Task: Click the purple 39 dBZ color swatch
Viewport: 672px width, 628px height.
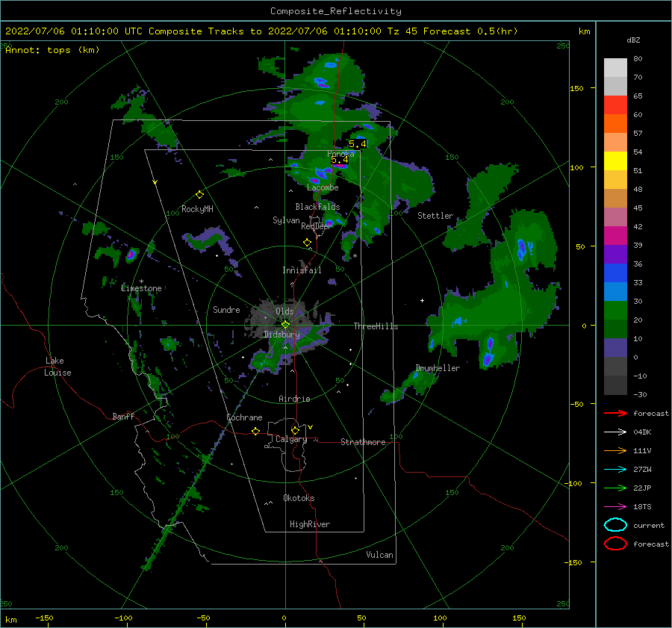Action: (615, 254)
